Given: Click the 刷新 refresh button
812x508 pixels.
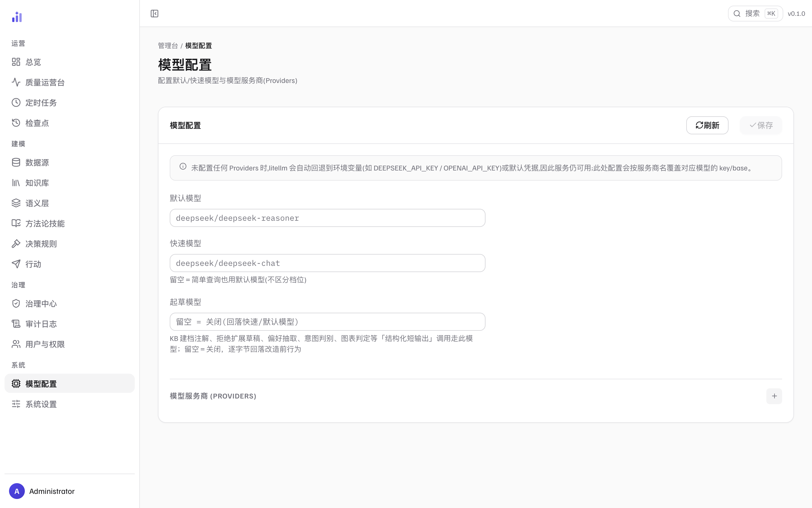Looking at the screenshot, I should click(x=707, y=125).
